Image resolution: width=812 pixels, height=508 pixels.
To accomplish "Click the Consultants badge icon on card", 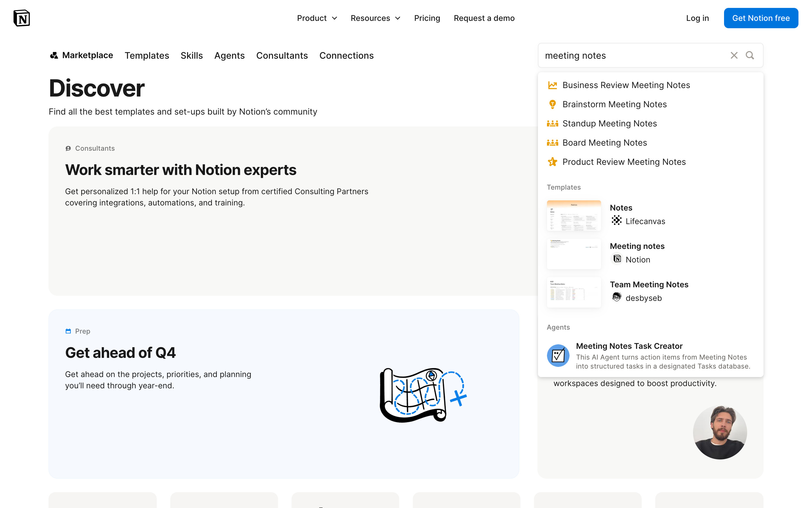I will pos(68,148).
